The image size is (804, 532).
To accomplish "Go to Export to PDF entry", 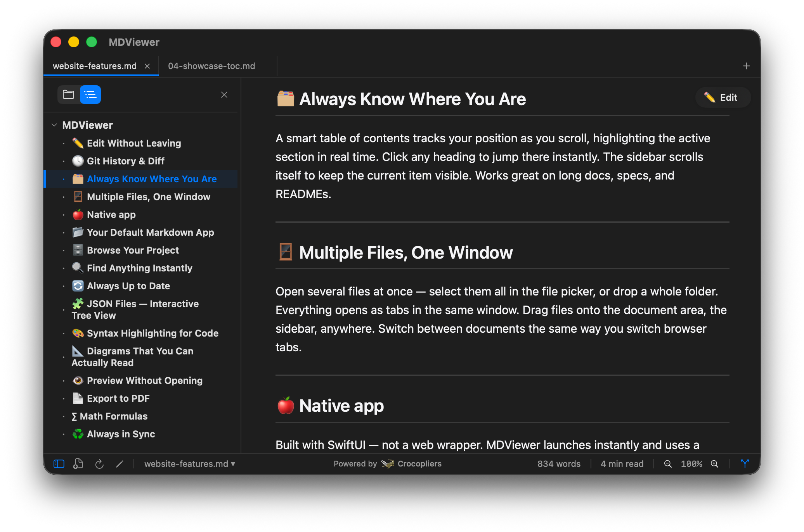I will point(141,398).
